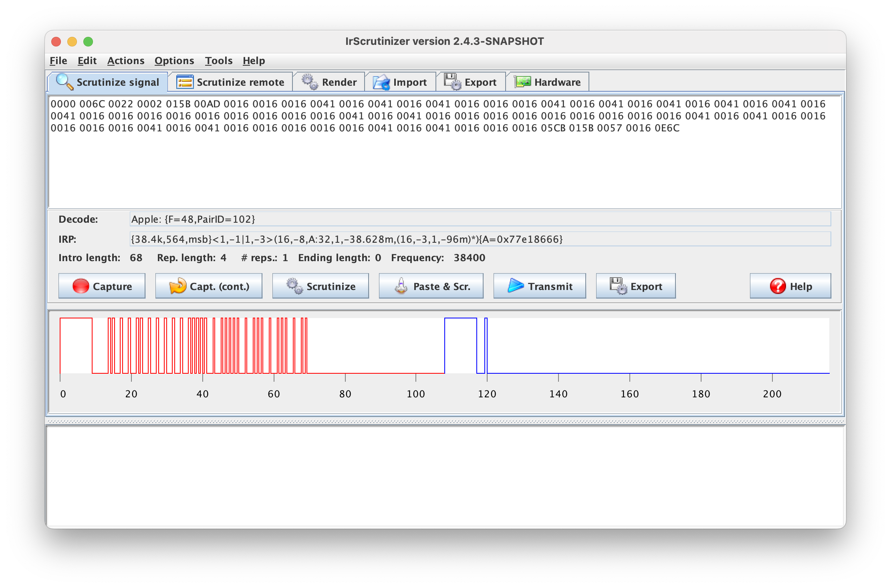Click the circuit board icon on Hardware tab
This screenshot has width=891, height=588.
pyautogui.click(x=522, y=82)
